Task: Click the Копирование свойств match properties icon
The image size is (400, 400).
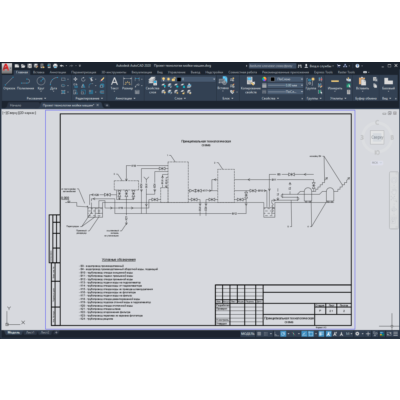Action: (250, 85)
